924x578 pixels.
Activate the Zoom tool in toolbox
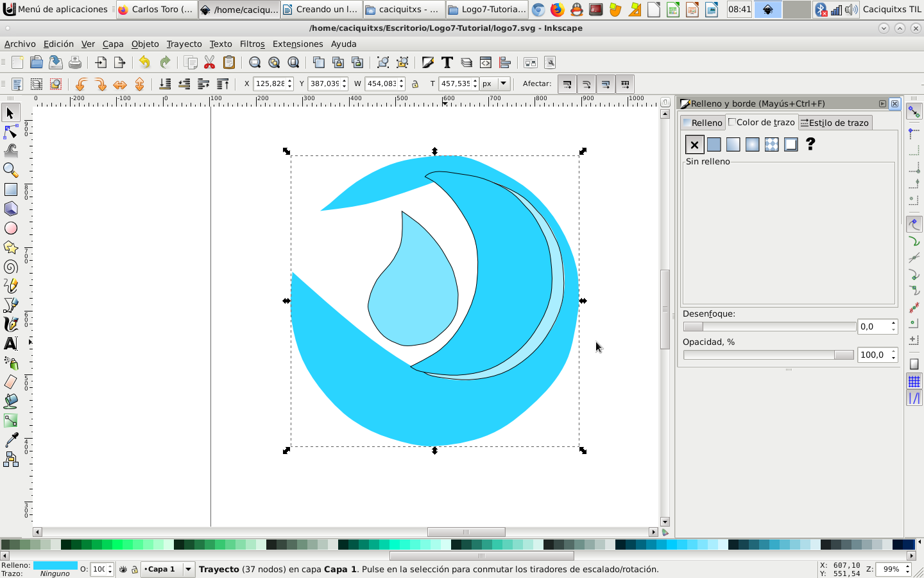pyautogui.click(x=11, y=170)
